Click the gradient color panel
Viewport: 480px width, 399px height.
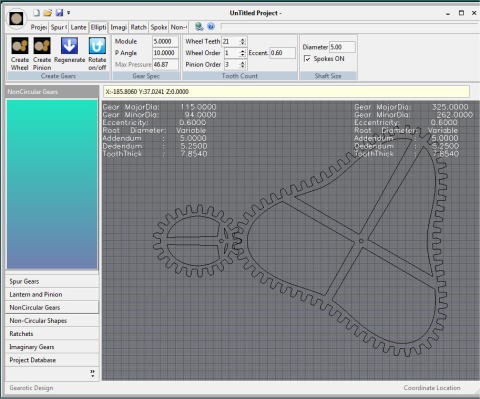(52, 184)
